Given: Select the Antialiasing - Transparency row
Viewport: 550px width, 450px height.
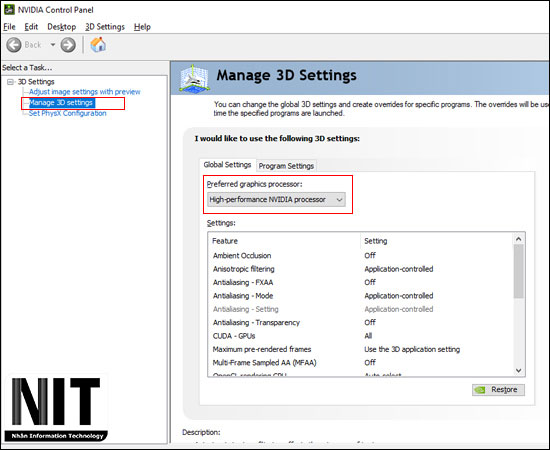Looking at the screenshot, I should click(361, 322).
